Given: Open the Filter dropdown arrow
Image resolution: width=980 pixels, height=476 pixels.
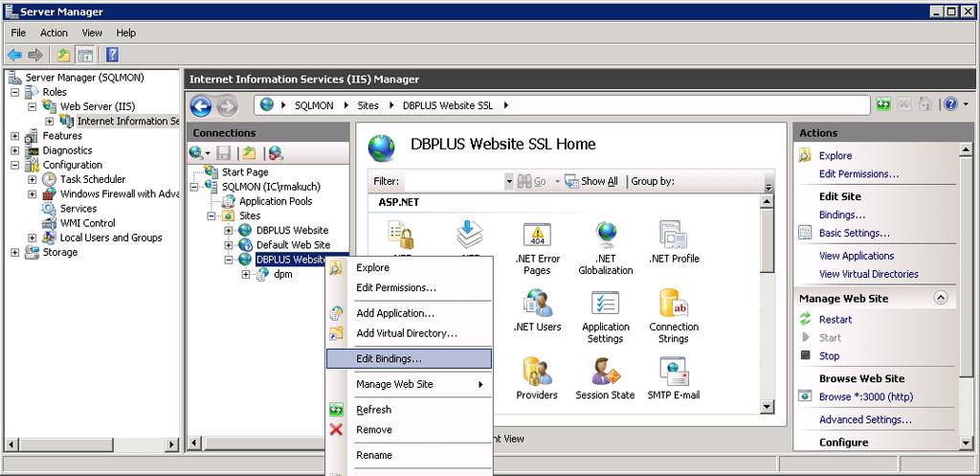Looking at the screenshot, I should 509,181.
